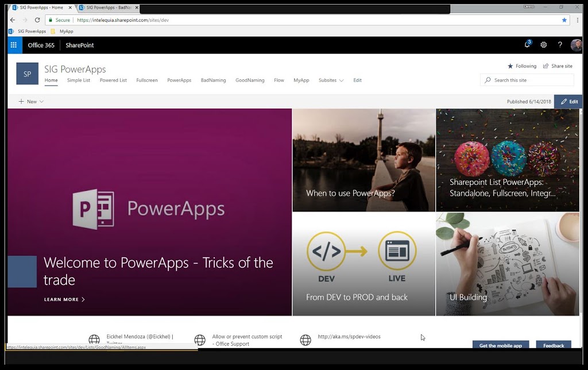Expand the New dropdown
Viewport: 588px width, 370px height.
(31, 101)
